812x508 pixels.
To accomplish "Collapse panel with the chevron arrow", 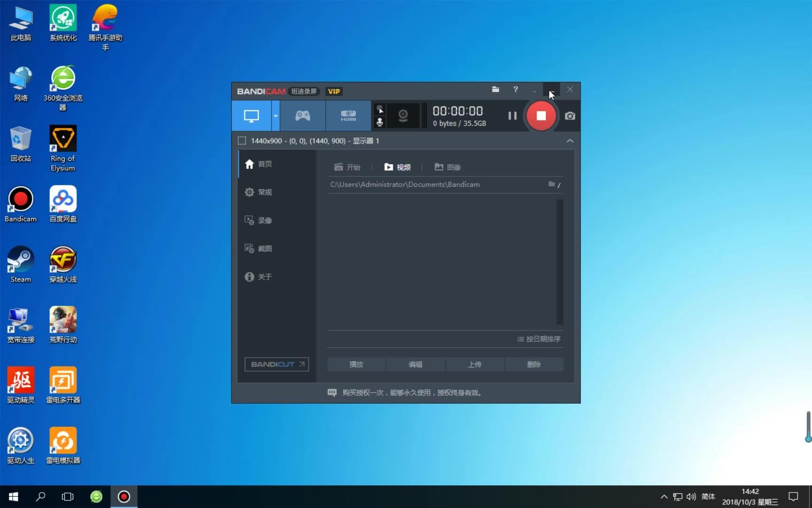I will pos(570,141).
